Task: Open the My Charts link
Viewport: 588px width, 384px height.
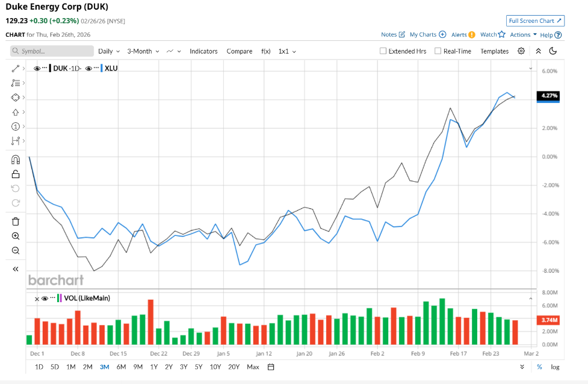Action: (427, 35)
